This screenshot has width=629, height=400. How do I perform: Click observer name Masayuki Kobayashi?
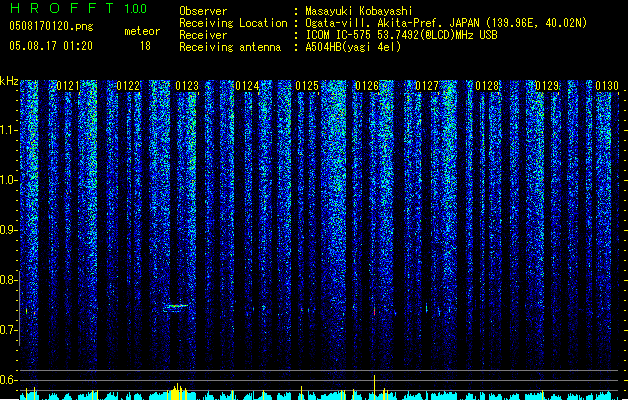pyautogui.click(x=359, y=11)
